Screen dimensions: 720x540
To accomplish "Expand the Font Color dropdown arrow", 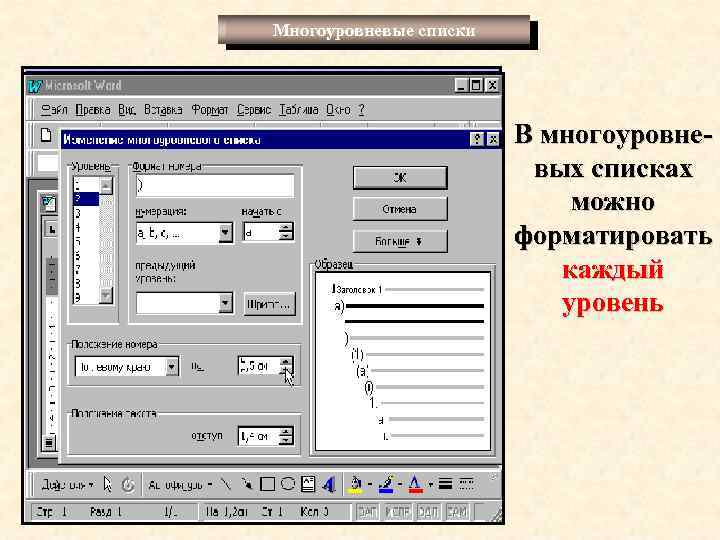I will 431,484.
